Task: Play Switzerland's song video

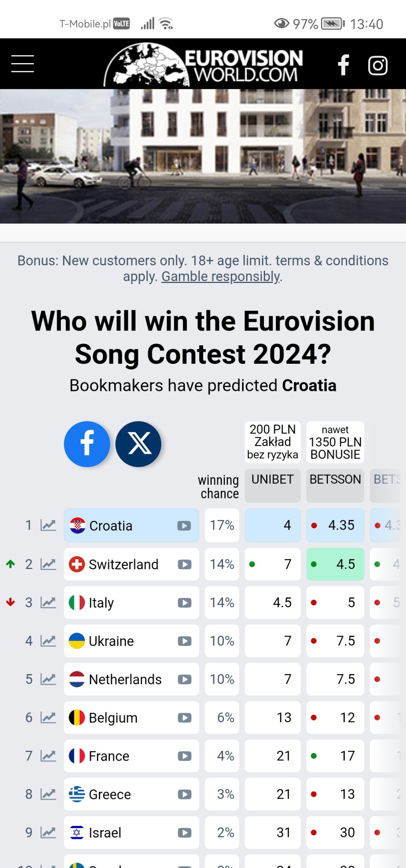Action: point(184,564)
